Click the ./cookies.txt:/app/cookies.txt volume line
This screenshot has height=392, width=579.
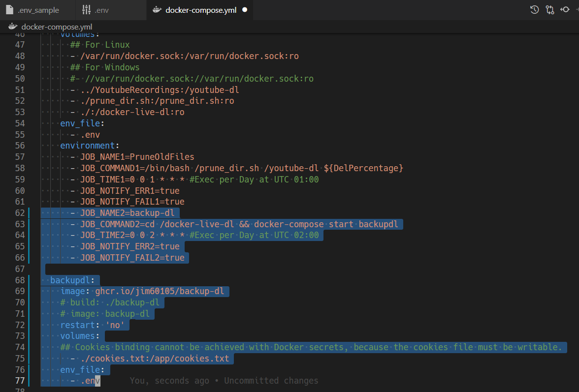155,359
